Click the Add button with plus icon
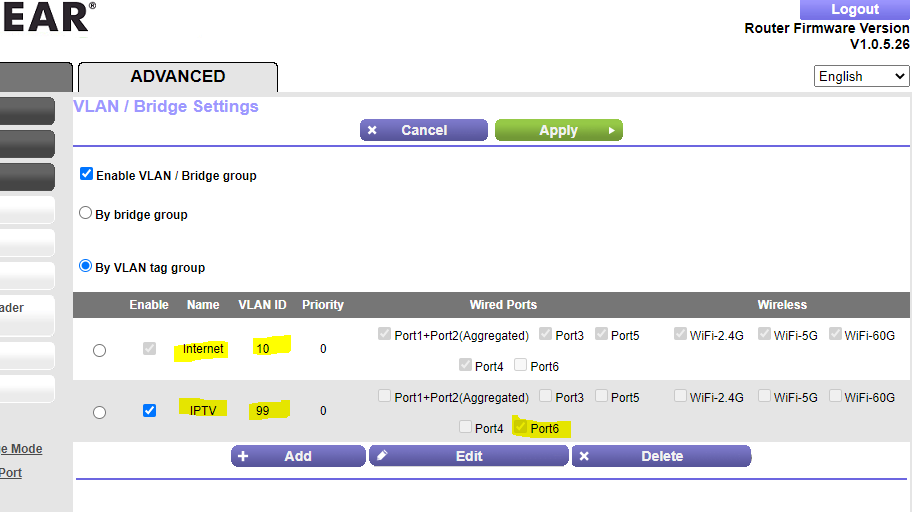The height and width of the screenshot is (512, 912). click(x=298, y=456)
